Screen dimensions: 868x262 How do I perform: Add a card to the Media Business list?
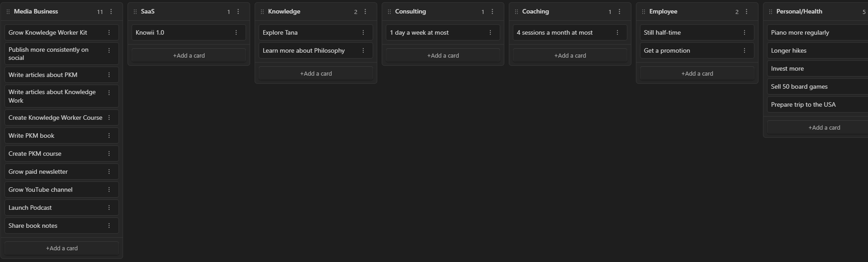tap(62, 248)
